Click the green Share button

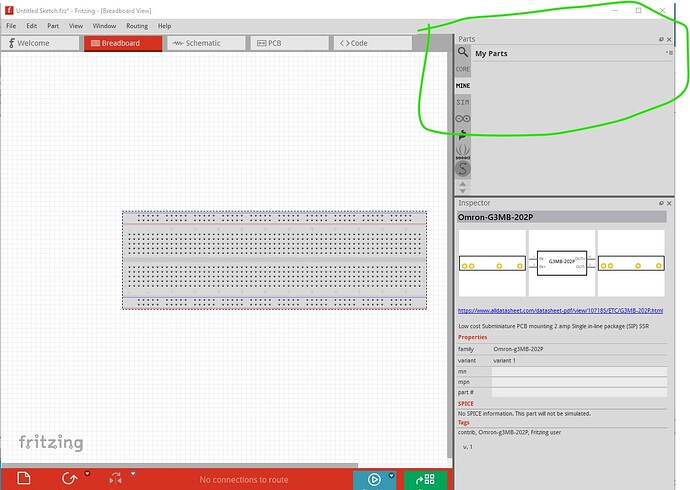(425, 480)
